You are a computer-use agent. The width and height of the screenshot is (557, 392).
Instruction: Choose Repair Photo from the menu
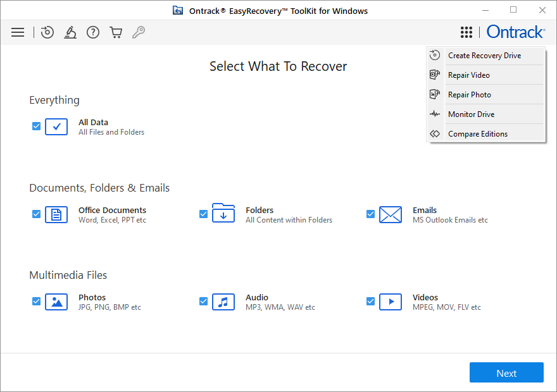(x=486, y=94)
